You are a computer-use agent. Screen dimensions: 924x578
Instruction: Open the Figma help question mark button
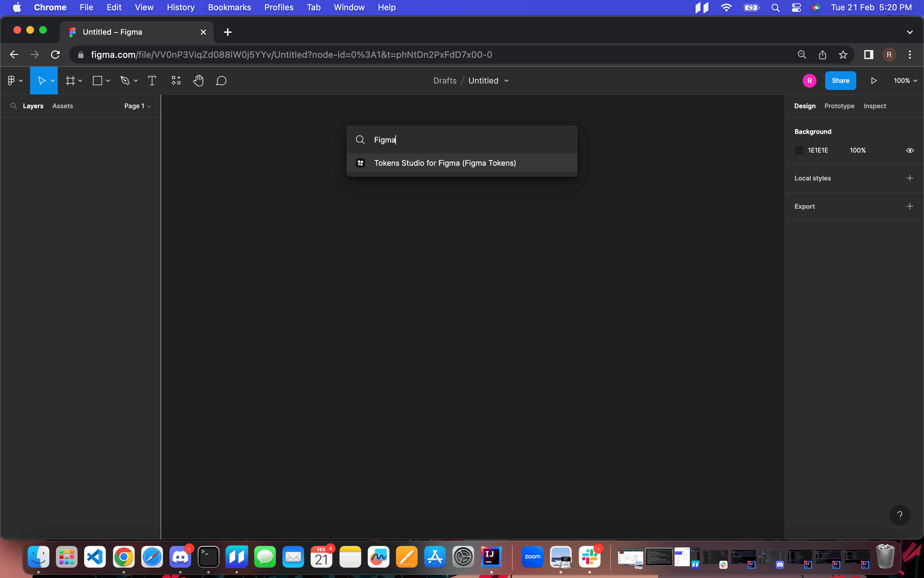(x=900, y=515)
